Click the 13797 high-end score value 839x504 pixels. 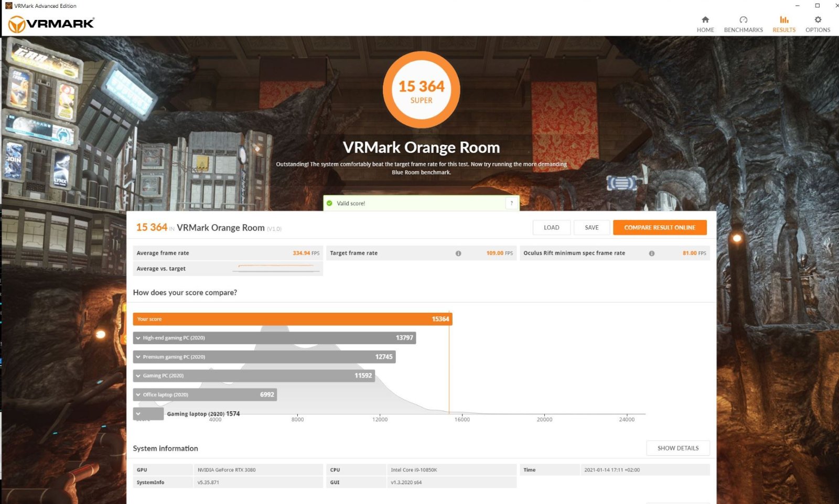pyautogui.click(x=404, y=338)
